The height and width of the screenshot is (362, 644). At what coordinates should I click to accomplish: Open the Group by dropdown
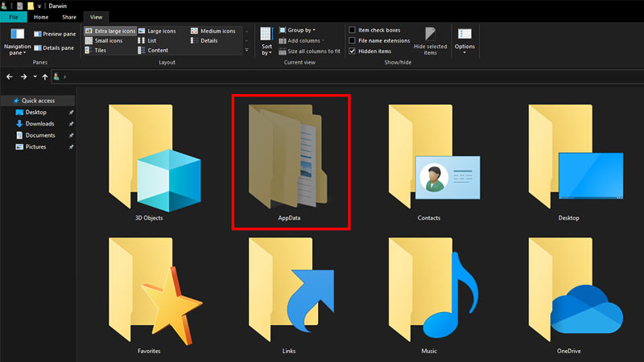tap(297, 30)
